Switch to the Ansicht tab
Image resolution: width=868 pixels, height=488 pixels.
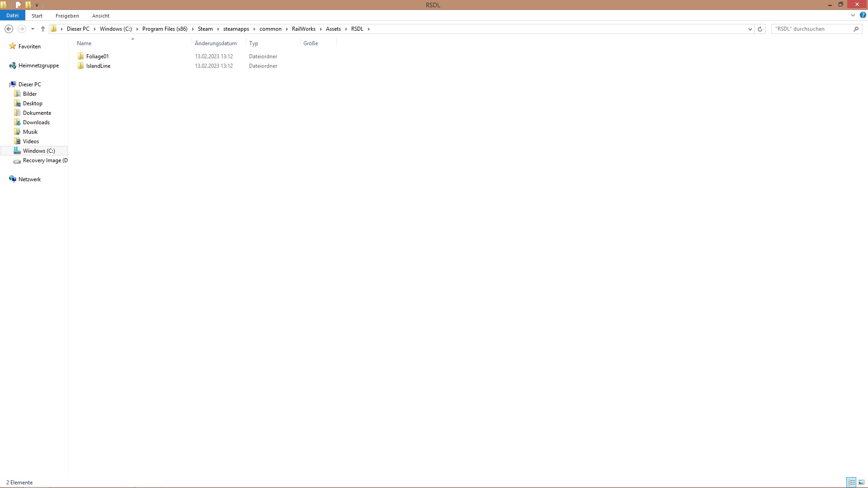tap(101, 15)
